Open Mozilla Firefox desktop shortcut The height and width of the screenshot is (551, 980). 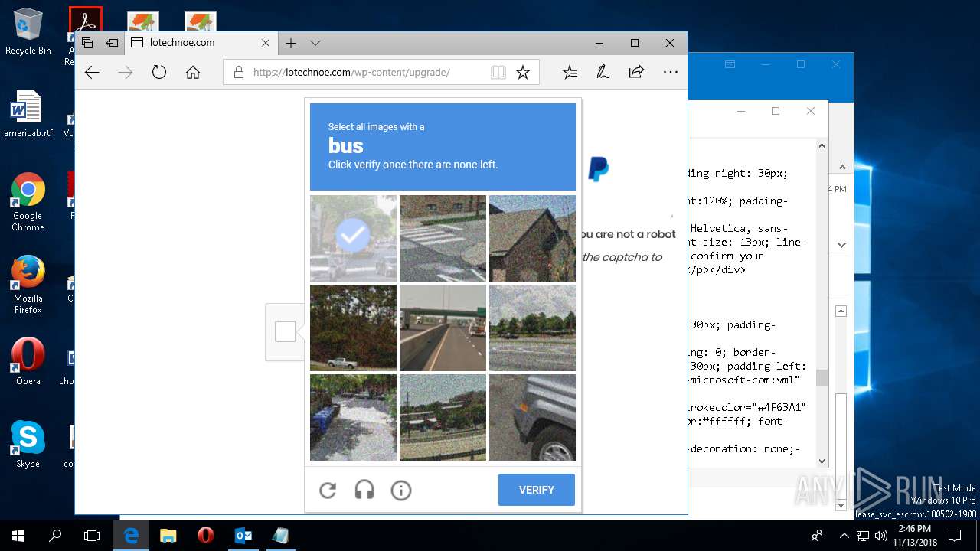[28, 285]
